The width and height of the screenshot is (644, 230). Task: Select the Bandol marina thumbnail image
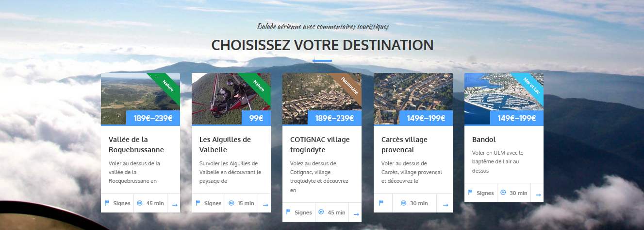tap(504, 99)
